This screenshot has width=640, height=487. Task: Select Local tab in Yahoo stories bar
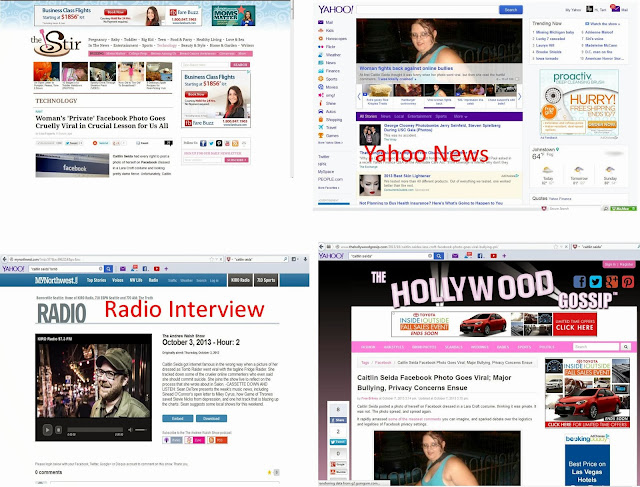(399, 116)
